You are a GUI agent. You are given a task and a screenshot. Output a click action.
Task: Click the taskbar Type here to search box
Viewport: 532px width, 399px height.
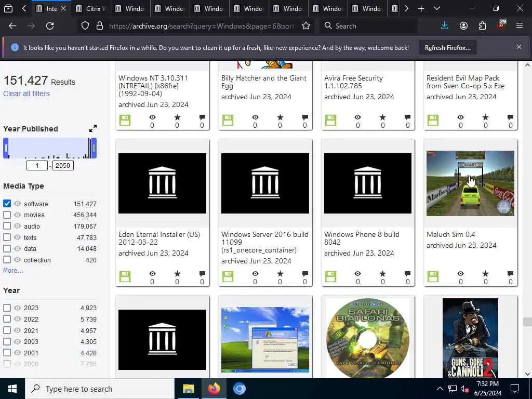click(x=99, y=389)
